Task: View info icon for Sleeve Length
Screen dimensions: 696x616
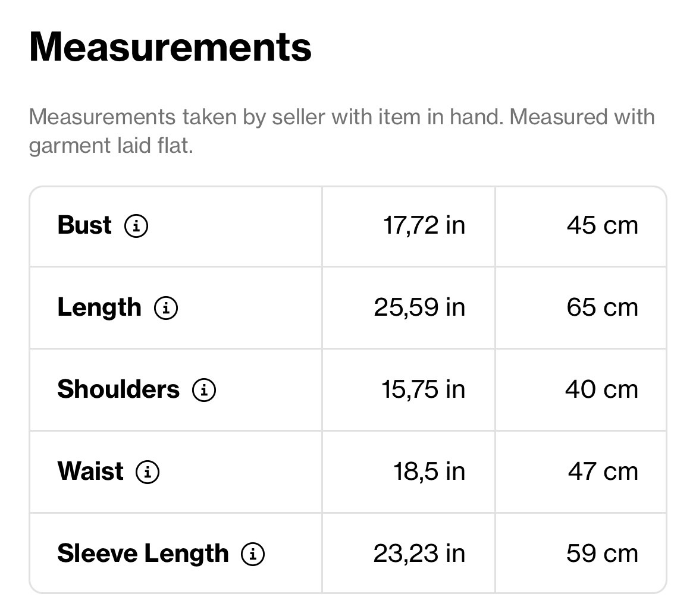Action: (x=253, y=554)
